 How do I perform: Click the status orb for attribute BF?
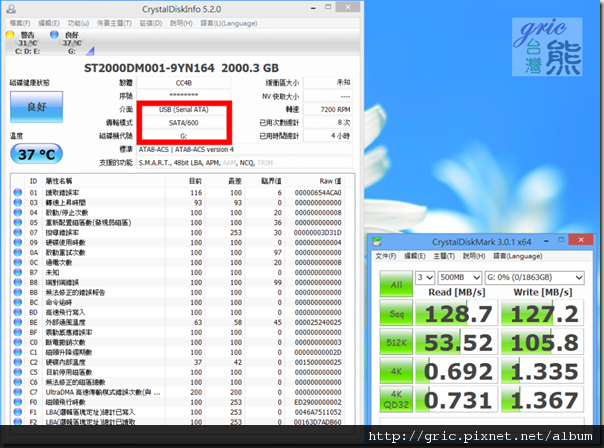(18, 332)
